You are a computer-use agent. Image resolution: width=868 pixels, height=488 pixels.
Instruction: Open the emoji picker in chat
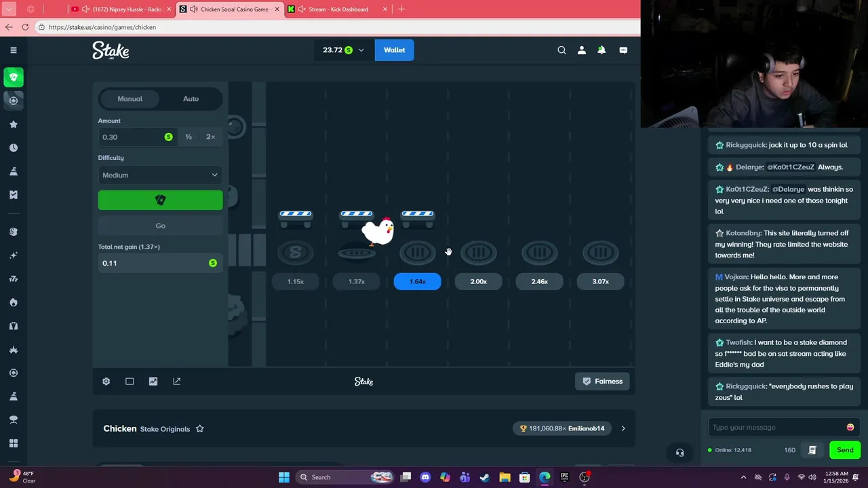point(850,427)
